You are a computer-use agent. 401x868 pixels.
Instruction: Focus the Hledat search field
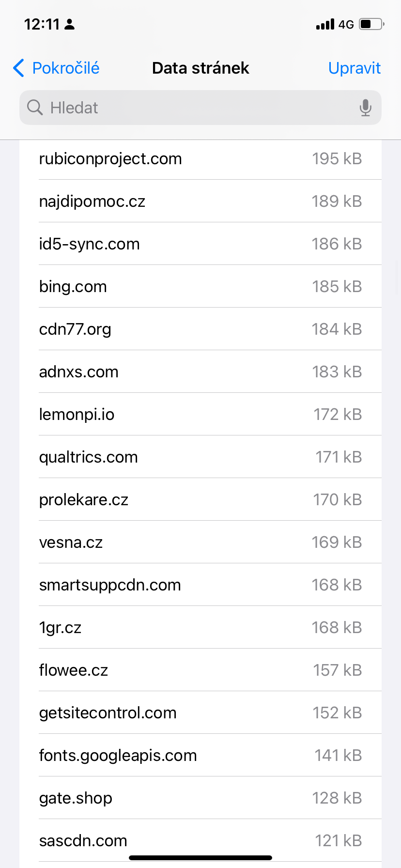point(194,108)
